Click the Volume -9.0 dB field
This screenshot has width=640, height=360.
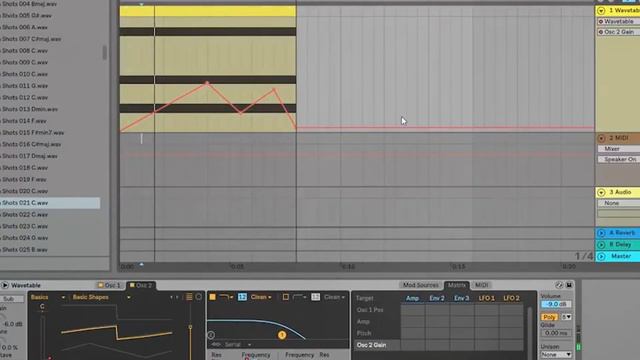(x=556, y=304)
